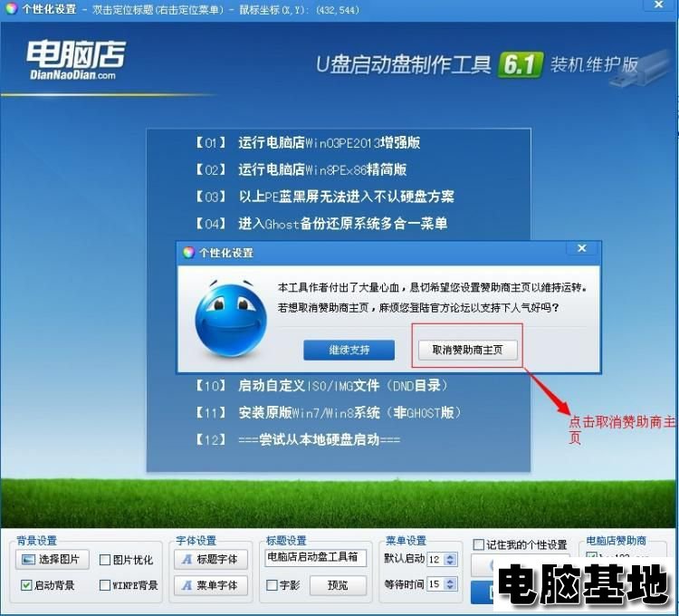679x616 pixels.
Task: Click the 背景设置 group label
Action: click(x=37, y=540)
